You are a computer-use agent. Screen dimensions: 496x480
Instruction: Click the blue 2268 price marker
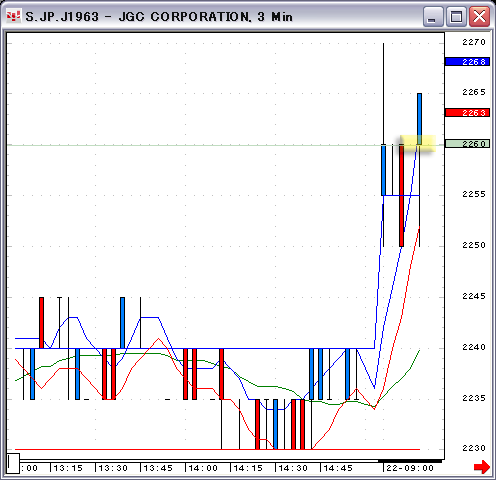tap(467, 62)
